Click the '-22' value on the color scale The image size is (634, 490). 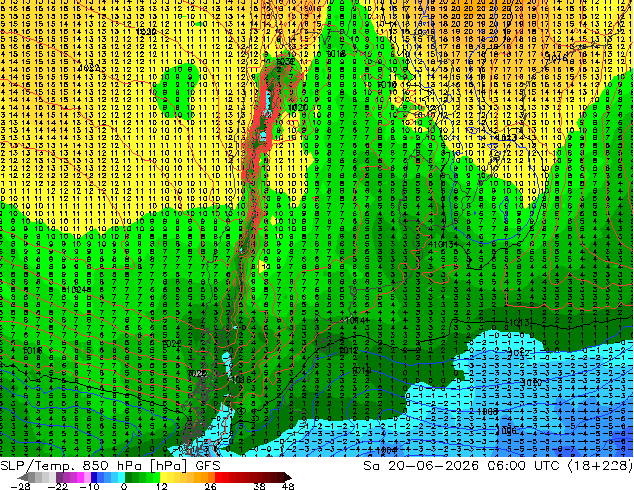[x=58, y=486]
